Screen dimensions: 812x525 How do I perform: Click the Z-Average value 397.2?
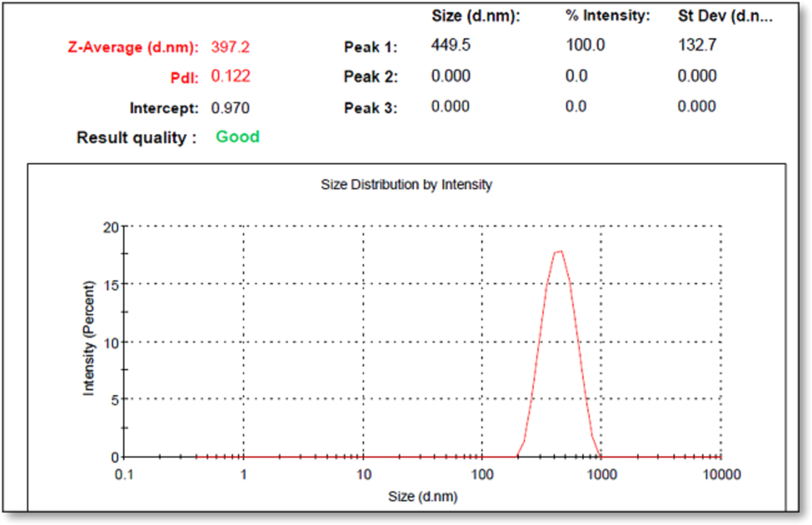pos(230,47)
